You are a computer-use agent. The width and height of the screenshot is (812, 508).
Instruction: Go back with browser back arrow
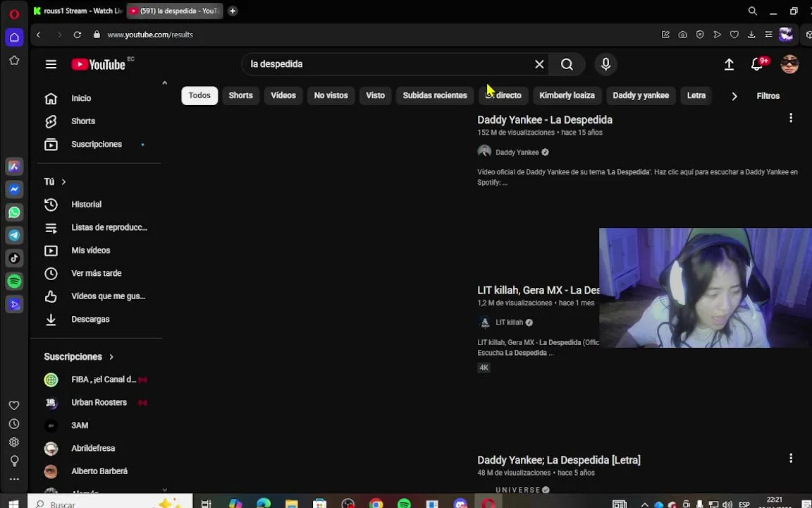pyautogui.click(x=39, y=35)
